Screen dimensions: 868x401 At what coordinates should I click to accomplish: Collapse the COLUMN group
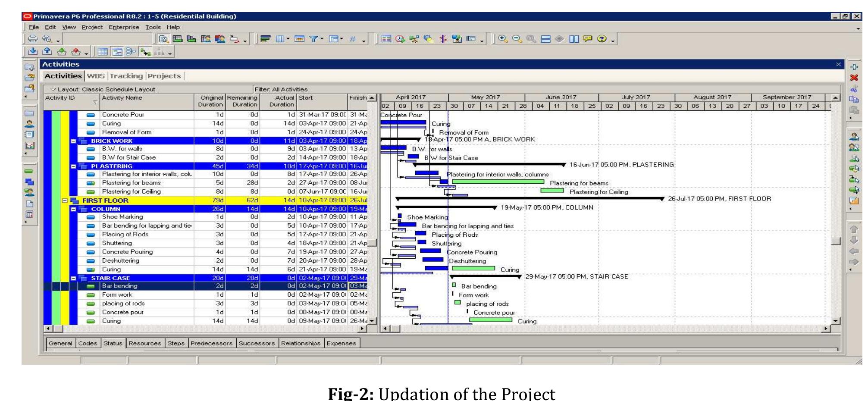click(x=73, y=209)
